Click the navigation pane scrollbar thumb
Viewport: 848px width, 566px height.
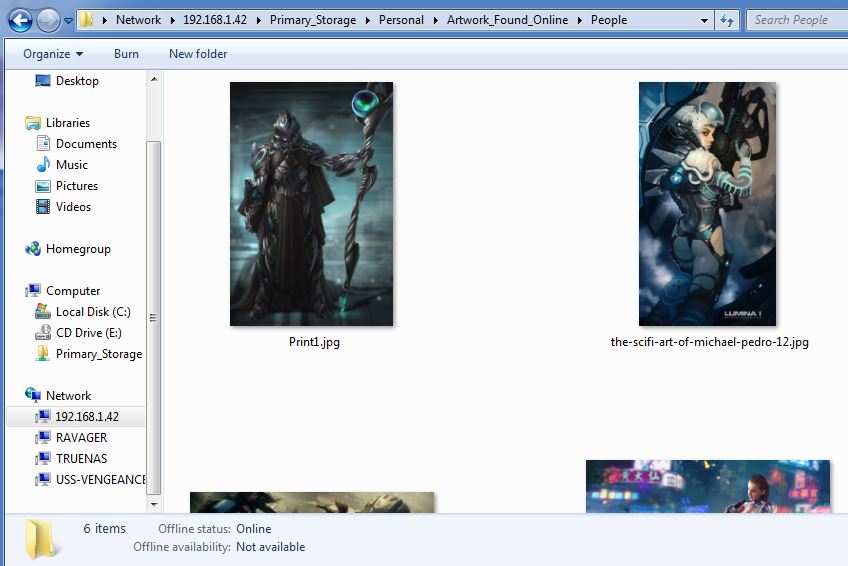[154, 318]
